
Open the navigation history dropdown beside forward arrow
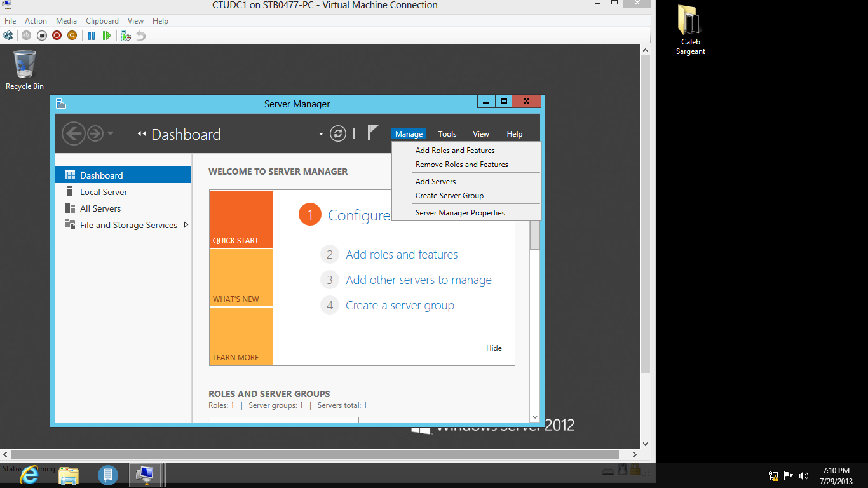111,133
